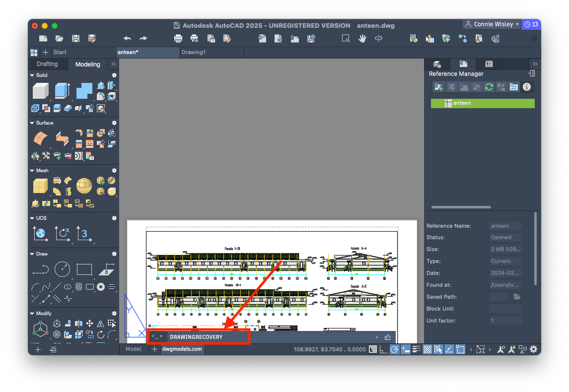Image resolution: width=569 pixels, height=392 pixels.
Task: Select the Rectangle draw tool
Action: click(84, 269)
